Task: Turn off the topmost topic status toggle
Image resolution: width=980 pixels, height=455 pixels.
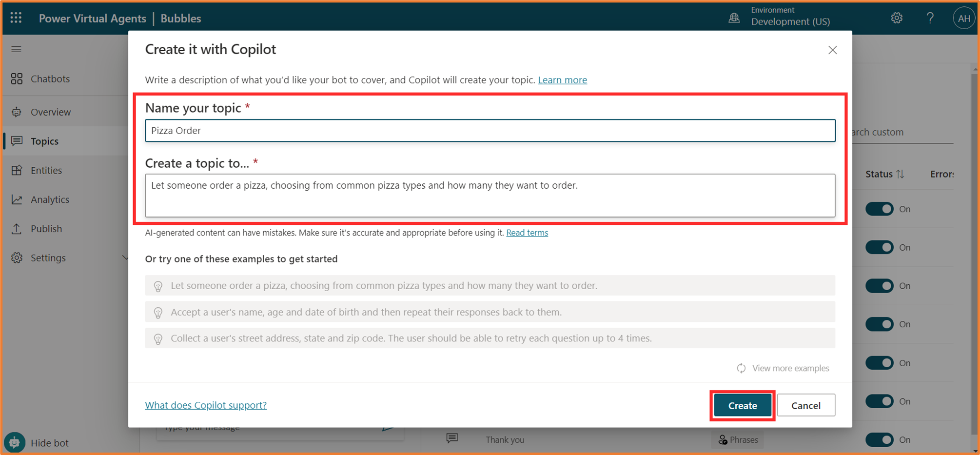Action: (879, 209)
